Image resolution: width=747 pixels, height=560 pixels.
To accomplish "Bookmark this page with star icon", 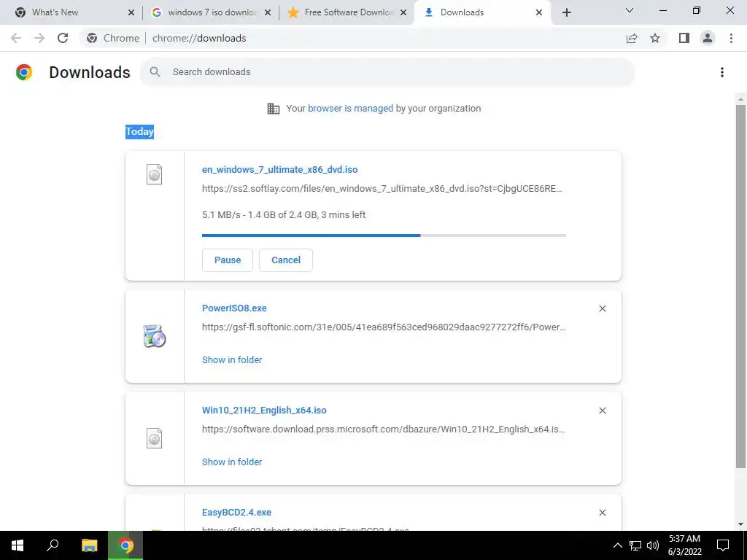I will click(655, 38).
